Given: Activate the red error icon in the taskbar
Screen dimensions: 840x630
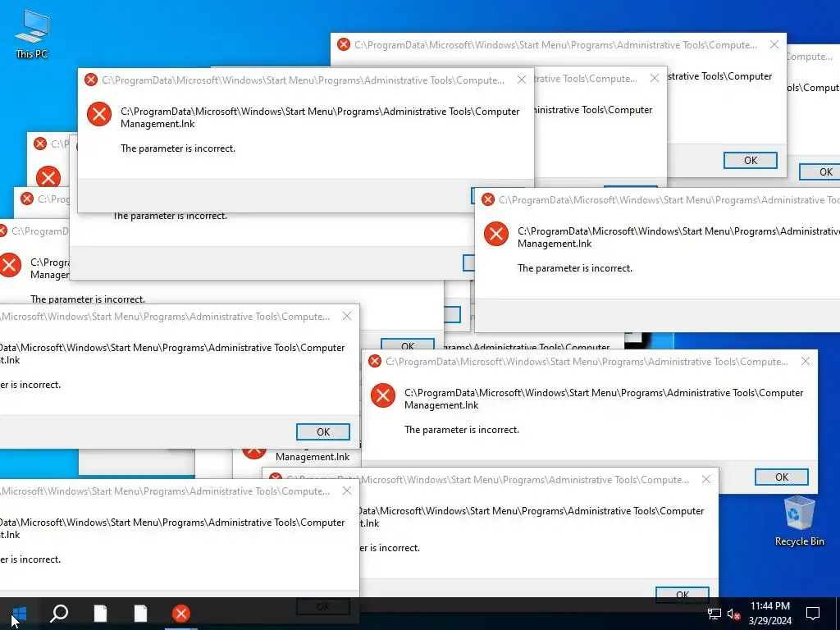Looking at the screenshot, I should pyautogui.click(x=181, y=614).
